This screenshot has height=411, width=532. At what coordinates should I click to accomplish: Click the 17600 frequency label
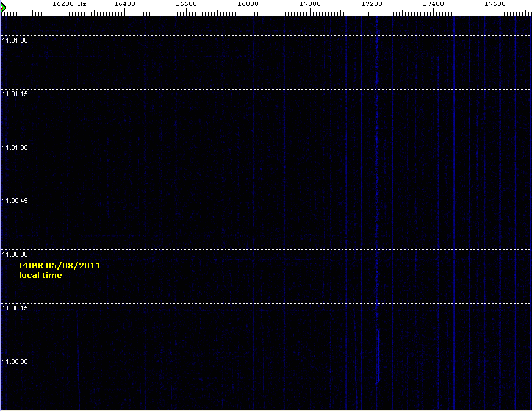(x=495, y=4)
